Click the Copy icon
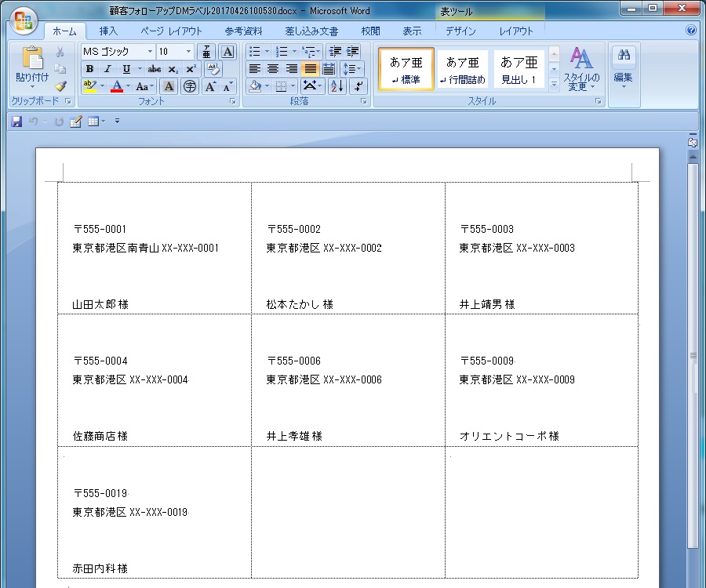 (x=60, y=69)
